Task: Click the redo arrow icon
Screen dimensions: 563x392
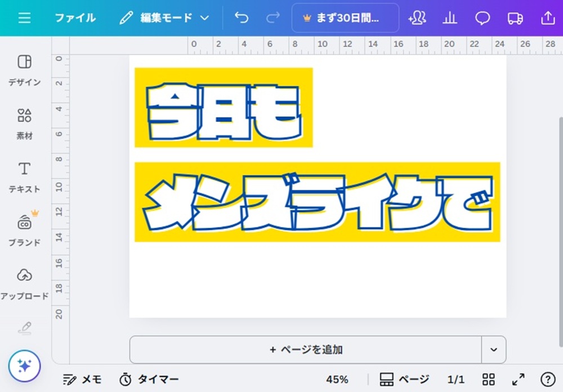Action: pyautogui.click(x=273, y=18)
